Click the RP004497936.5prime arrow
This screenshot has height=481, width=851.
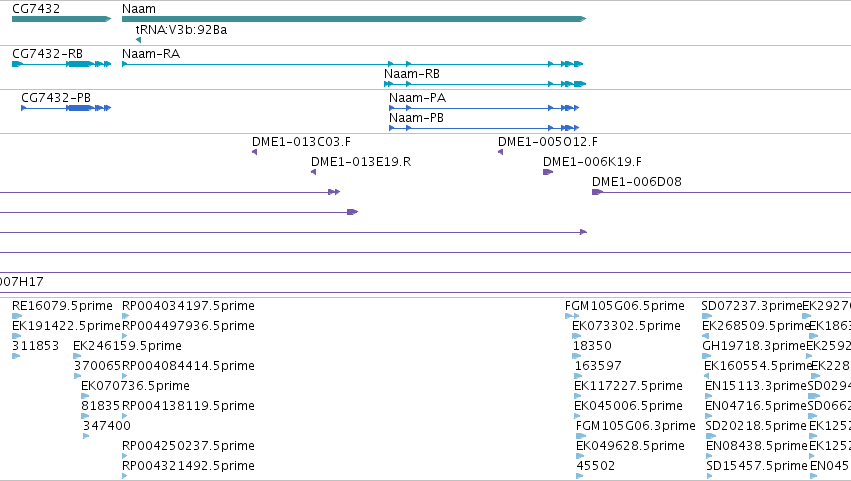125,336
